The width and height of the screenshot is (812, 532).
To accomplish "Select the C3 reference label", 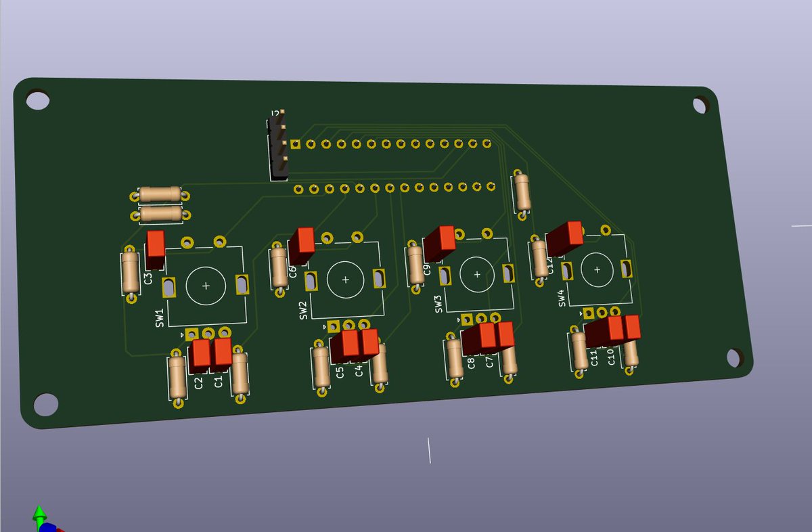I will [x=148, y=278].
